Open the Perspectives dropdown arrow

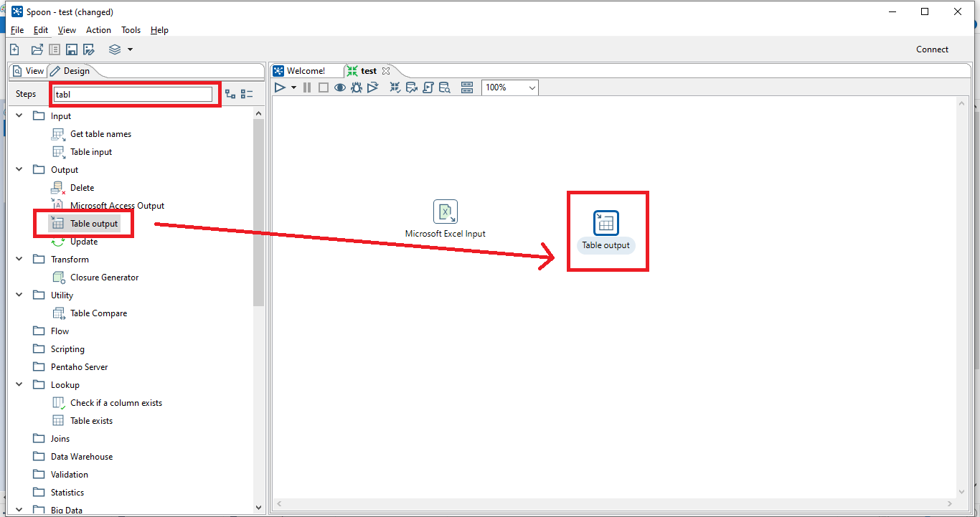point(130,49)
